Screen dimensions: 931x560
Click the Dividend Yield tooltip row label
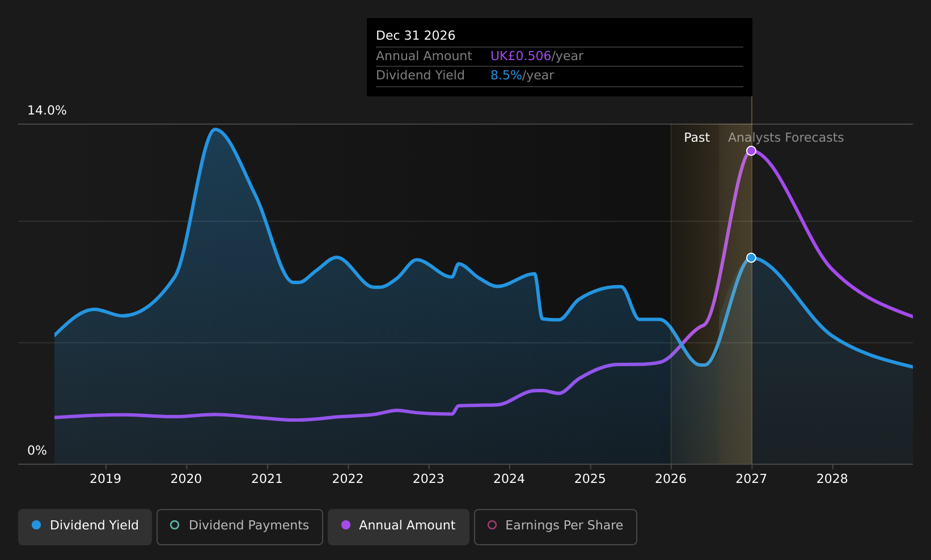[x=420, y=75]
